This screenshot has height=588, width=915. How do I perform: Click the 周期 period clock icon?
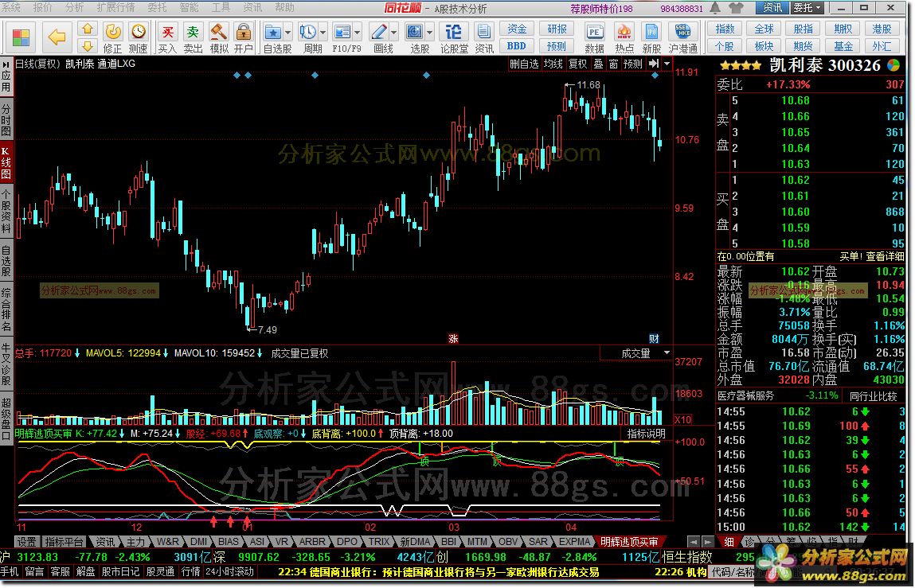pos(307,32)
